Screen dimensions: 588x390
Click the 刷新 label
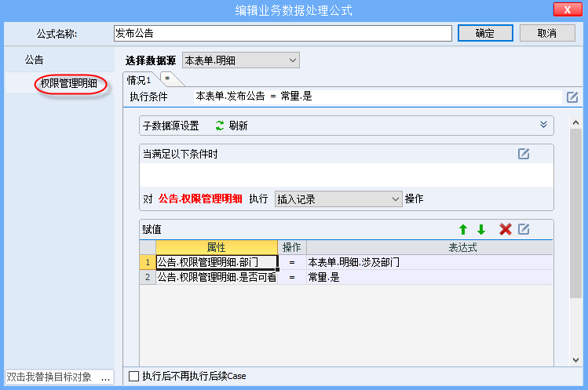[x=238, y=126]
